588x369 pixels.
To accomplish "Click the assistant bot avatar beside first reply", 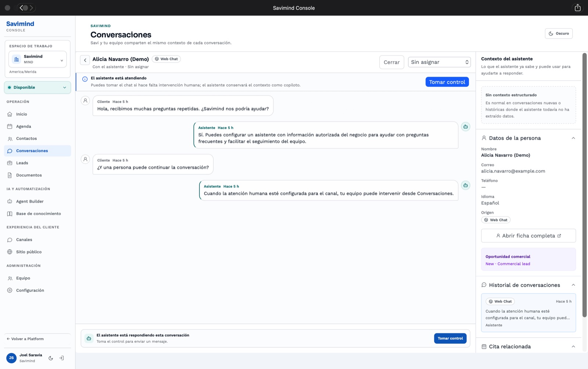I will [x=466, y=126].
